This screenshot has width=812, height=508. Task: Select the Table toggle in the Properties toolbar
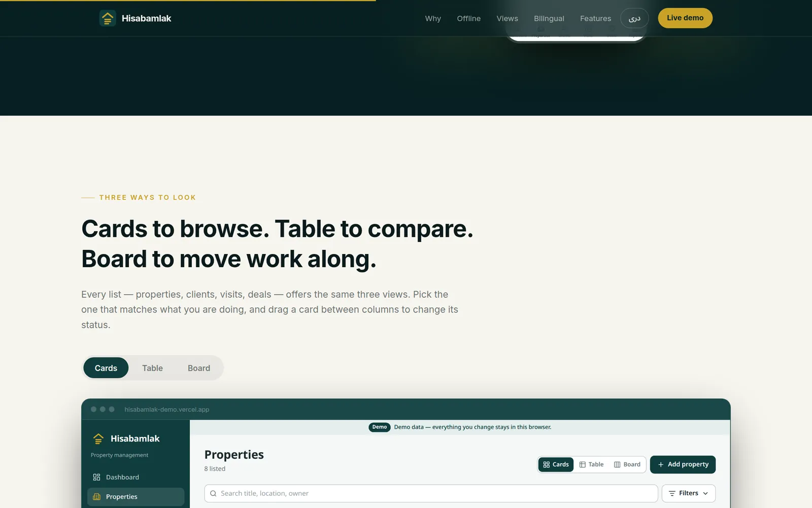(x=591, y=464)
